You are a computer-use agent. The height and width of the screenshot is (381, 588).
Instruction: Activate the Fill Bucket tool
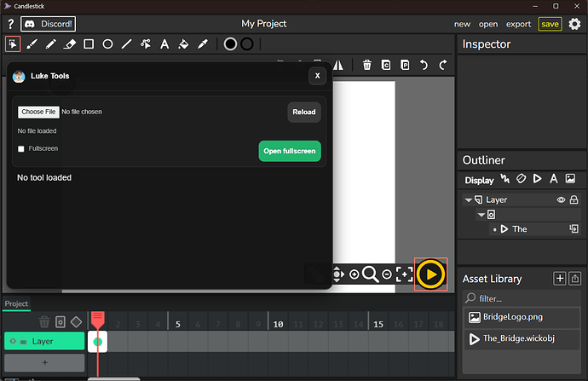tap(183, 43)
